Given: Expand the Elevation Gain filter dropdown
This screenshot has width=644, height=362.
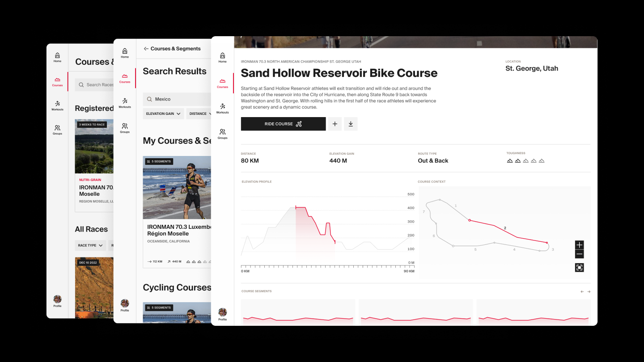Looking at the screenshot, I should click(x=163, y=114).
